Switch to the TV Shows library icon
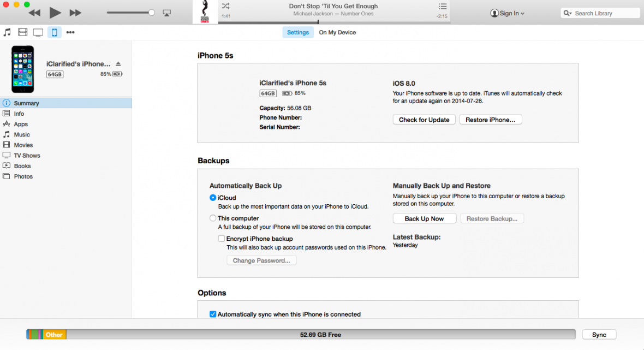Viewport: 644px width, 350px height. [x=38, y=32]
